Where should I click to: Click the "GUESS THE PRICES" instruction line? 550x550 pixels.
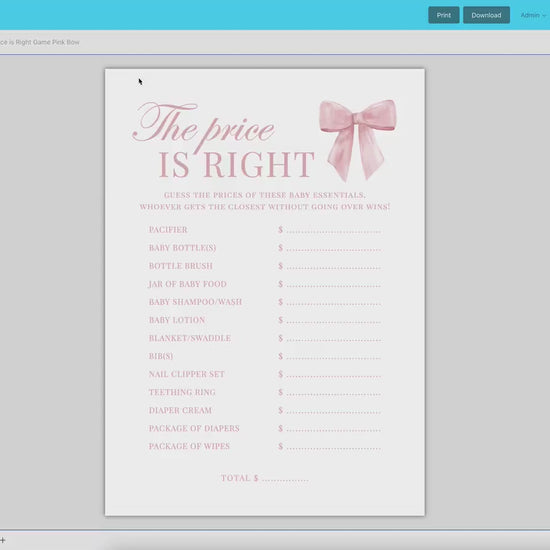[264, 195]
